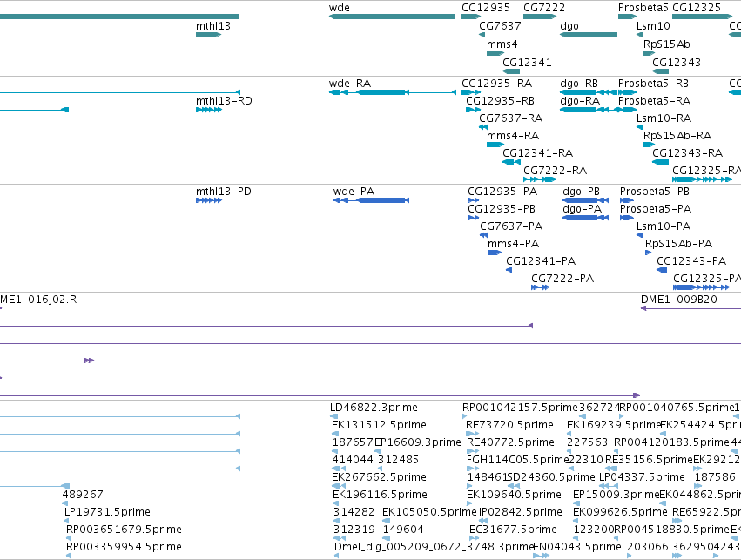Open the 'CG12935-PB' protein label

tap(502, 209)
